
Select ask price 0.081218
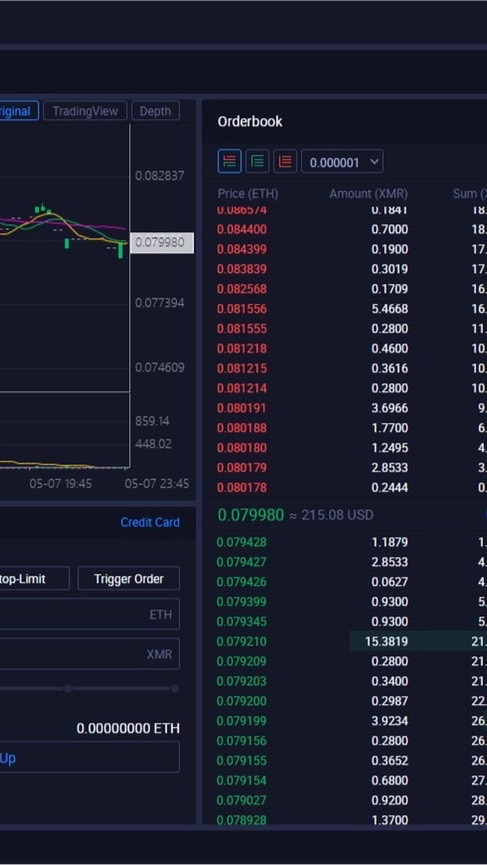242,349
